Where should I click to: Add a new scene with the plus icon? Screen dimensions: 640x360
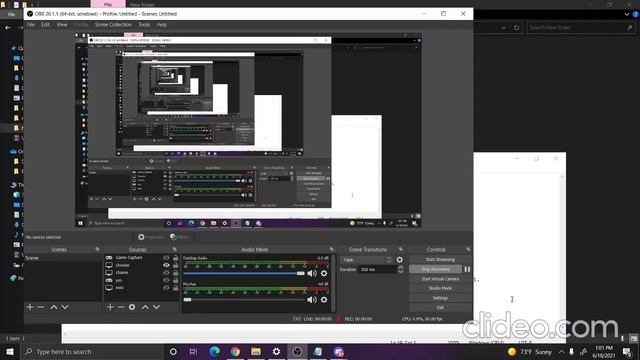click(30, 307)
